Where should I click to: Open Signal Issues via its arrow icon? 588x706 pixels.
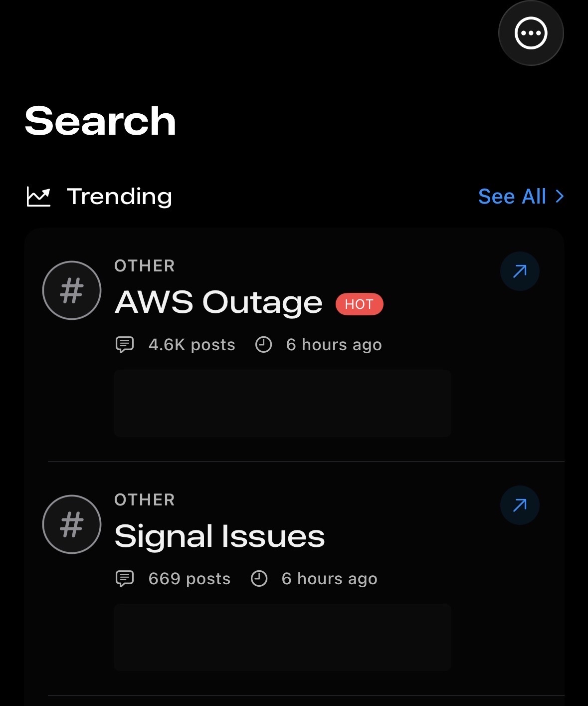(x=520, y=505)
